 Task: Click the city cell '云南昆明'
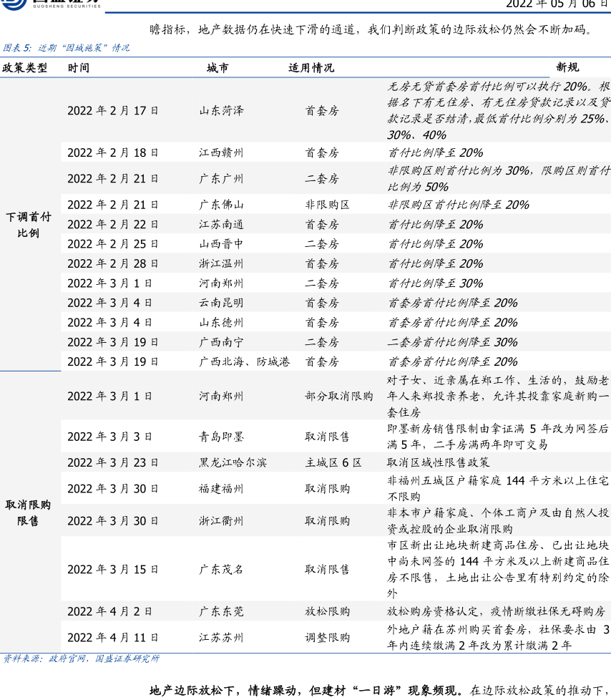(221, 303)
